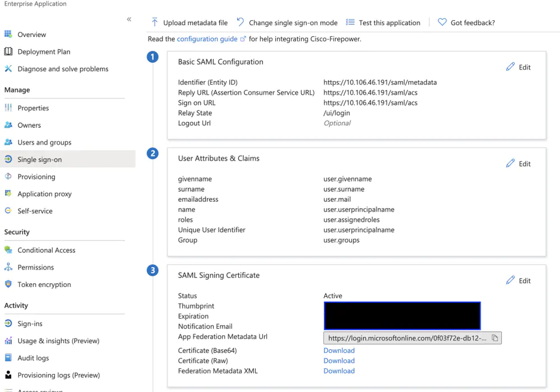Click pencil icon to edit User Attributes & Claims
The image size is (560, 392).
(x=510, y=163)
